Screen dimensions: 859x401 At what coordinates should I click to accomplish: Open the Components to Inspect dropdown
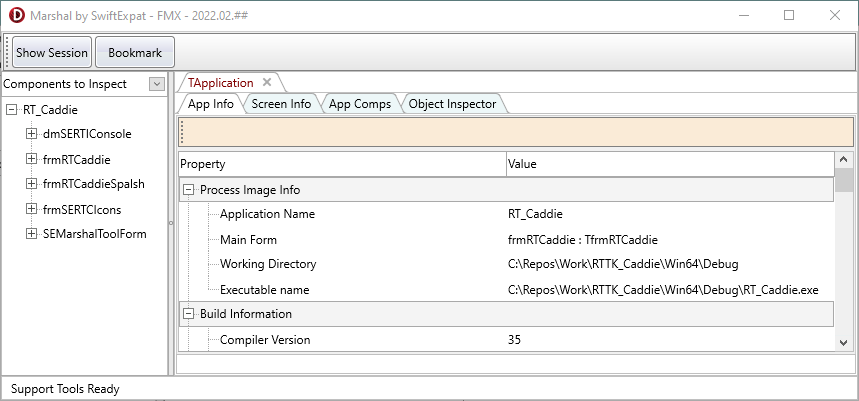(156, 84)
